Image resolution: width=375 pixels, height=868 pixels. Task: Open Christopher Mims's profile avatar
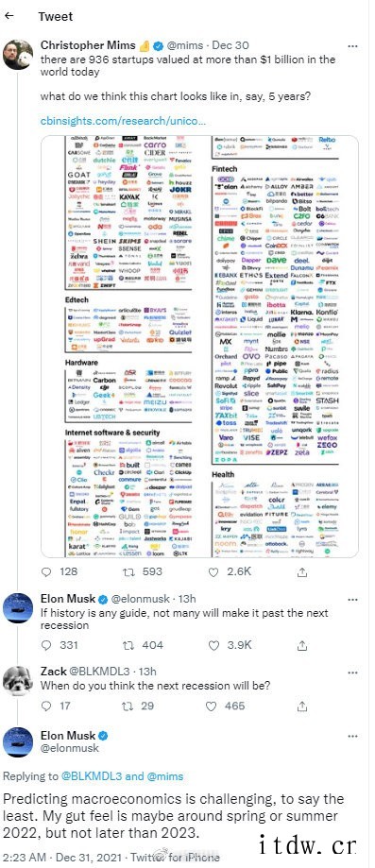click(17, 54)
